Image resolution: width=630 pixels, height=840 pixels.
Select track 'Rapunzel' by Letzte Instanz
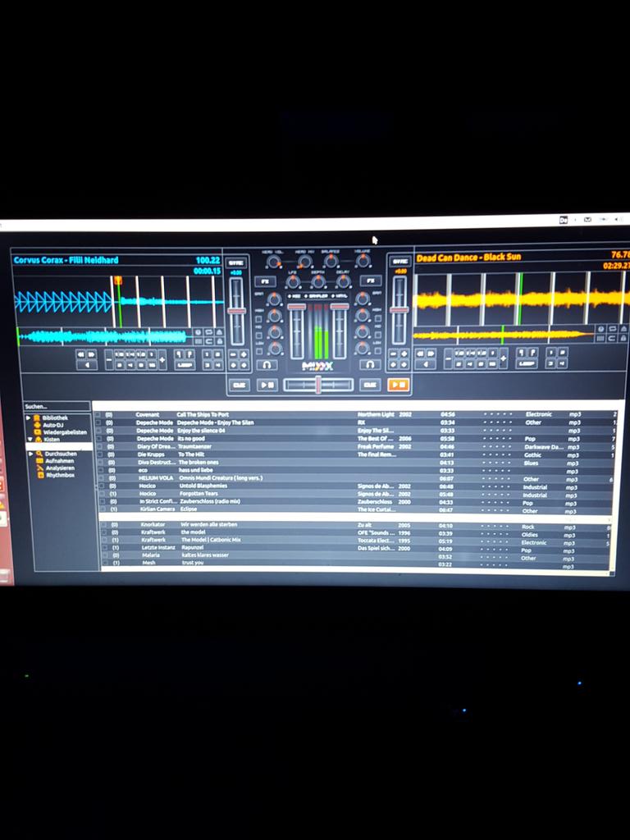[192, 547]
